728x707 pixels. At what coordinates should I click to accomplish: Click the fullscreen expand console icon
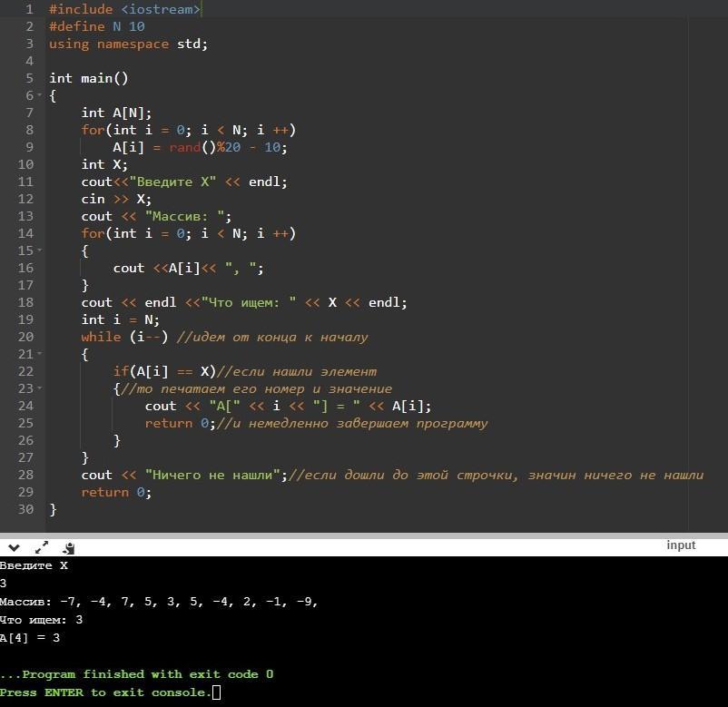[x=42, y=547]
